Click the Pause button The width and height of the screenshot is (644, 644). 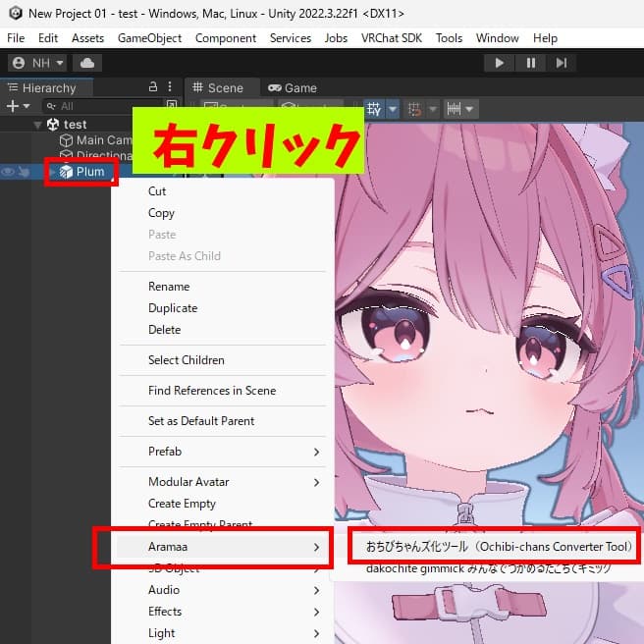coord(531,63)
